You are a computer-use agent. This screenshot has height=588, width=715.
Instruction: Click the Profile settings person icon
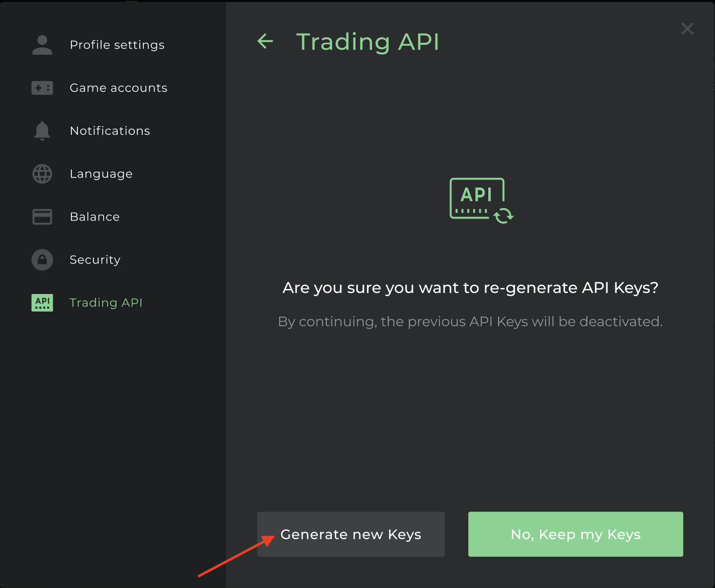[x=42, y=45]
